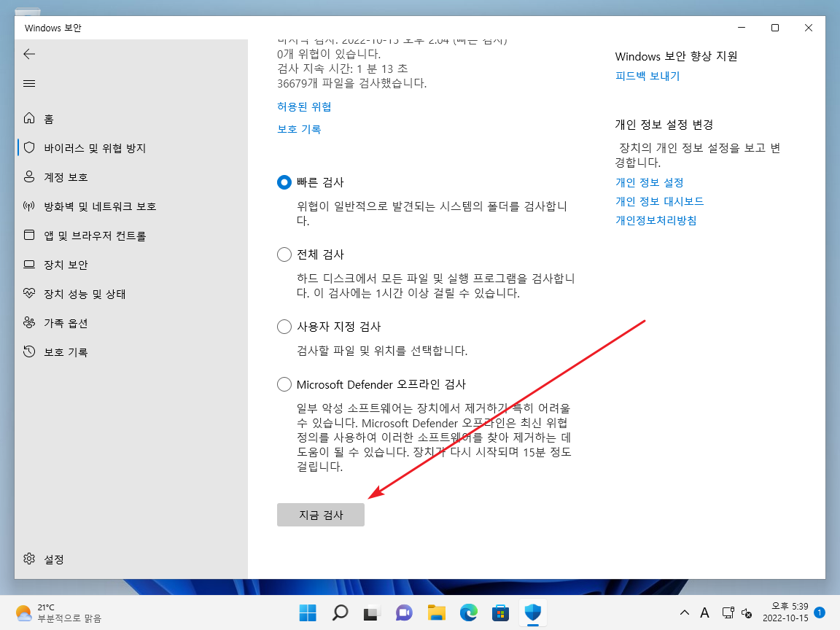840x630 pixels.
Task: Open 방화벽 및 네트워크 보호 sidebar item
Action: tap(133, 206)
